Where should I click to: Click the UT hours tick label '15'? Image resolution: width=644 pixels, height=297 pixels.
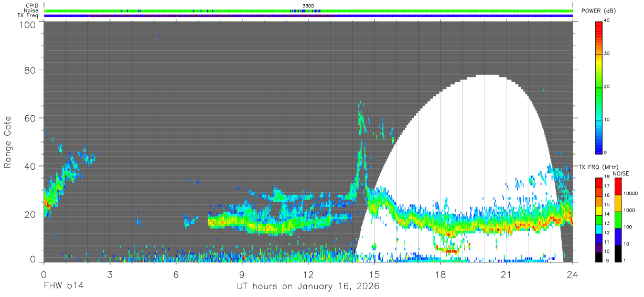[x=374, y=274]
